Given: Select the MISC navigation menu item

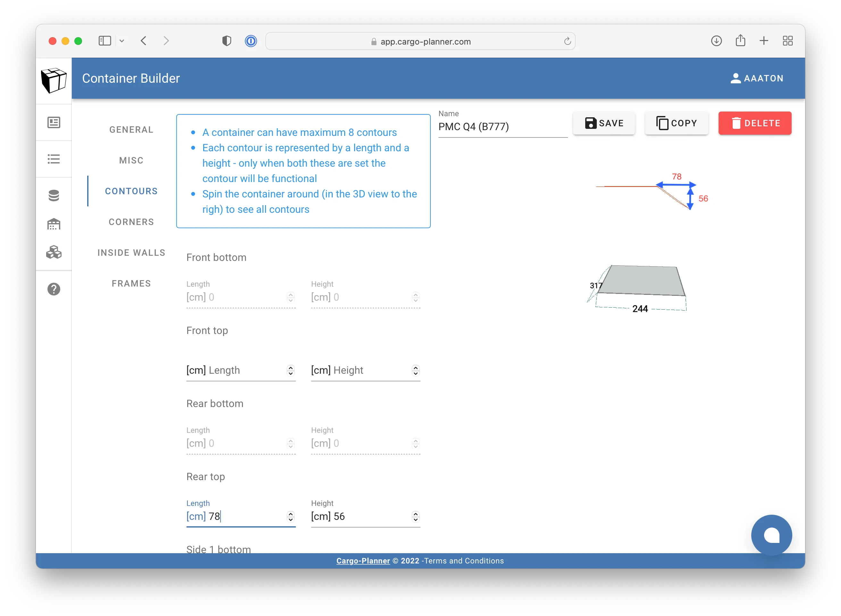Looking at the screenshot, I should pyautogui.click(x=130, y=160).
